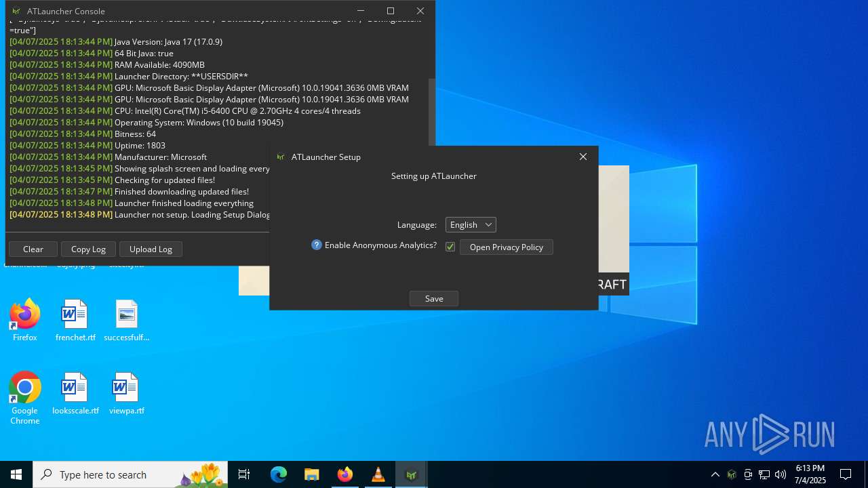The width and height of the screenshot is (868, 488).
Task: Select the successfulf... image file on desktop
Action: 126,321
